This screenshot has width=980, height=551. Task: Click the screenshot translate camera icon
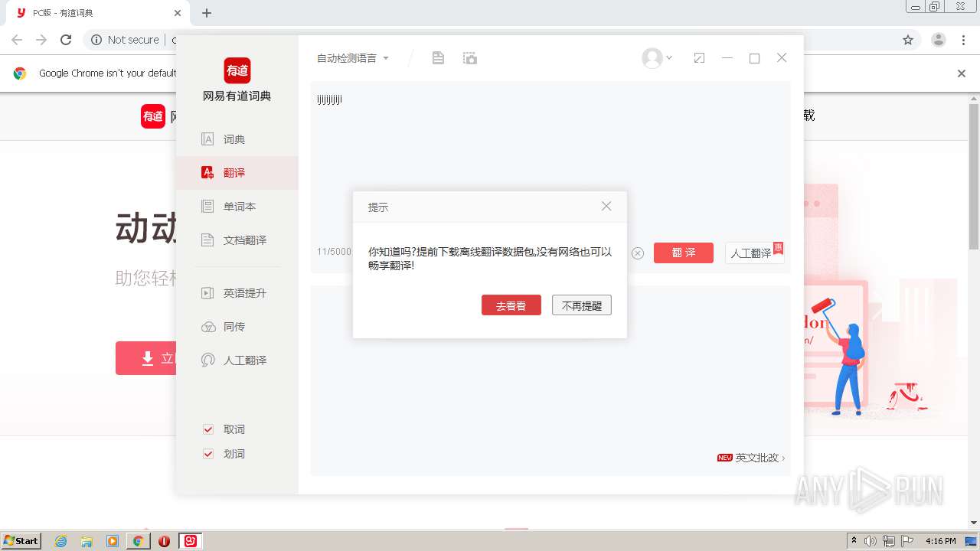(470, 58)
